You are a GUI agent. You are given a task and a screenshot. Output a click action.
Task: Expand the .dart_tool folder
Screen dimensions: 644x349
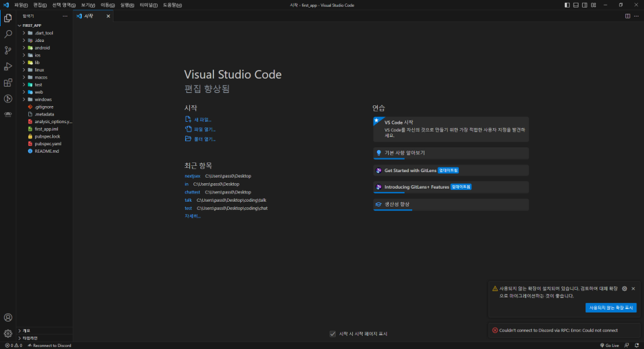[x=44, y=33]
